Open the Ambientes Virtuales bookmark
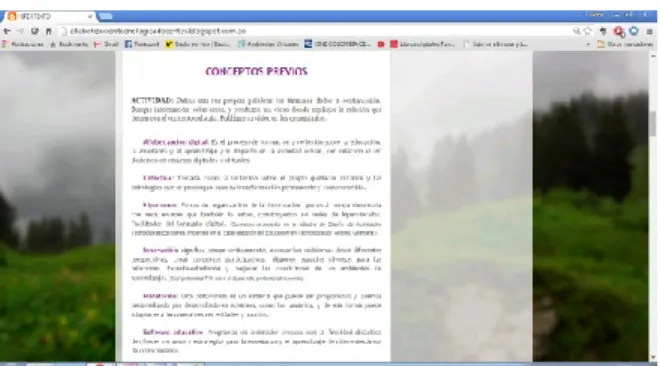Viewport: 660px width, 366px height. click(268, 44)
